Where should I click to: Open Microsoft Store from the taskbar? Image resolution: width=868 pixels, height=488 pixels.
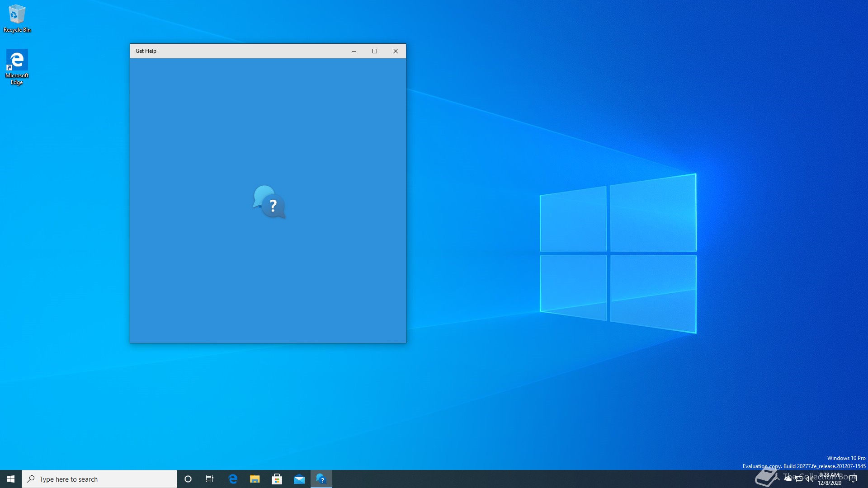coord(277,479)
